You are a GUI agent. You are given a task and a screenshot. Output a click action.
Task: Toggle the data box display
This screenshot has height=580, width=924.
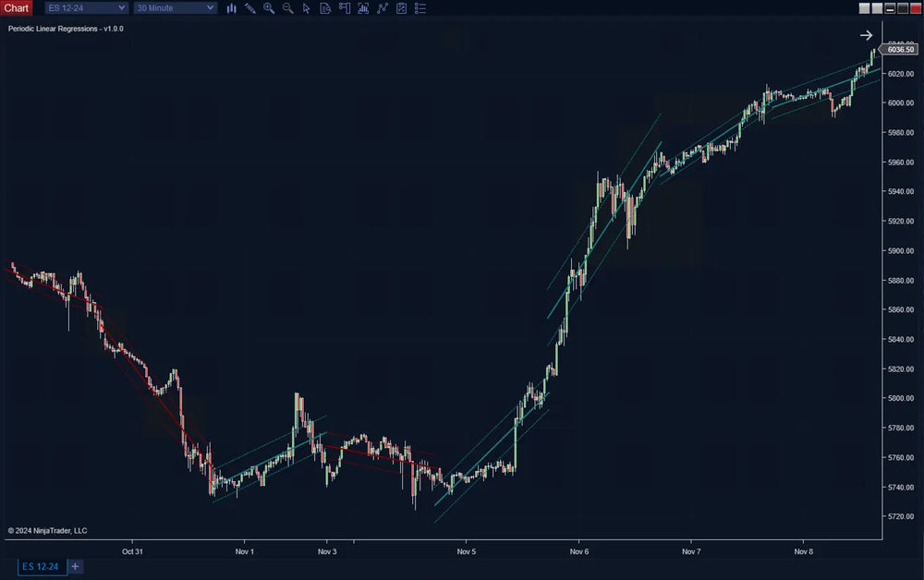(x=324, y=8)
